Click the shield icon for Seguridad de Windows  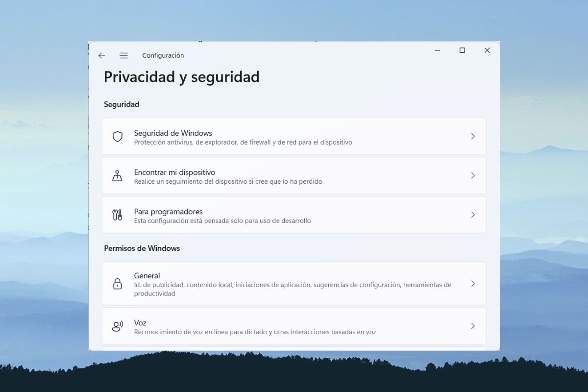coord(118,136)
